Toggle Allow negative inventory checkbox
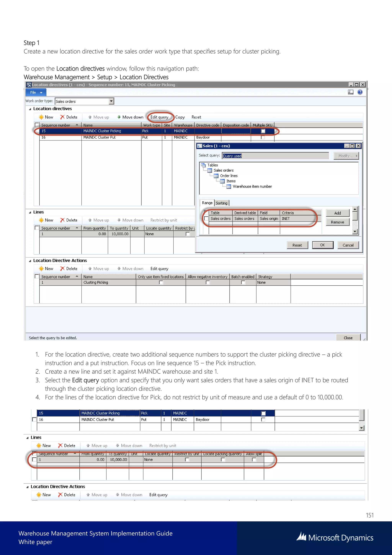 coord(208,282)
